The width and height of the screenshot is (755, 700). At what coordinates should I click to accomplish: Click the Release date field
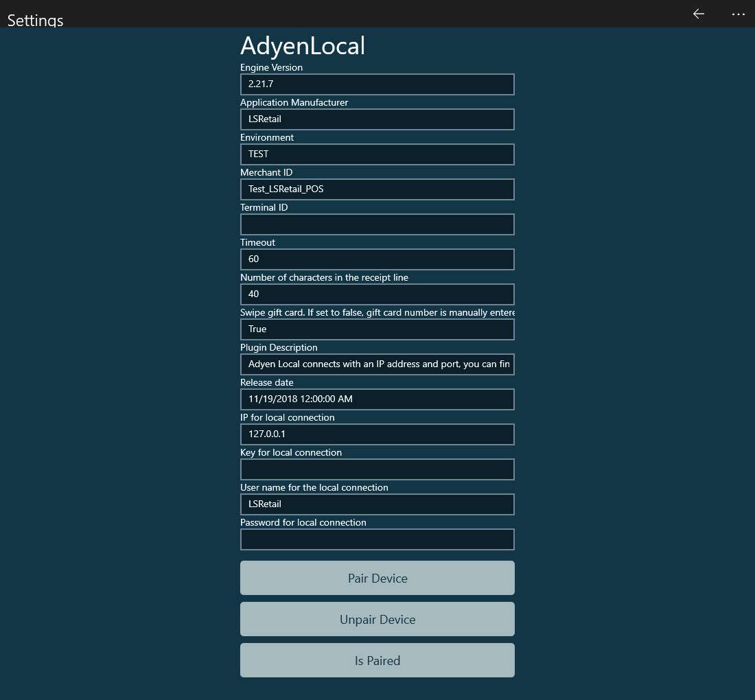click(x=377, y=399)
